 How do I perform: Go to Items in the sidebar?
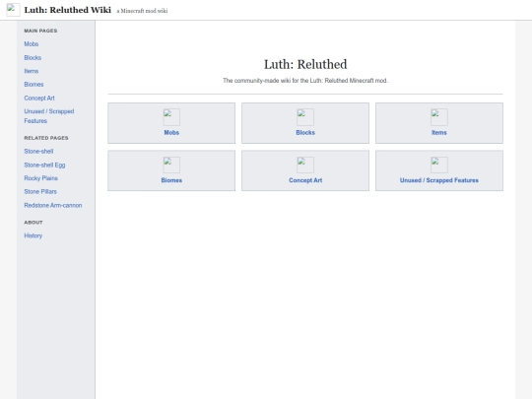pyautogui.click(x=32, y=71)
